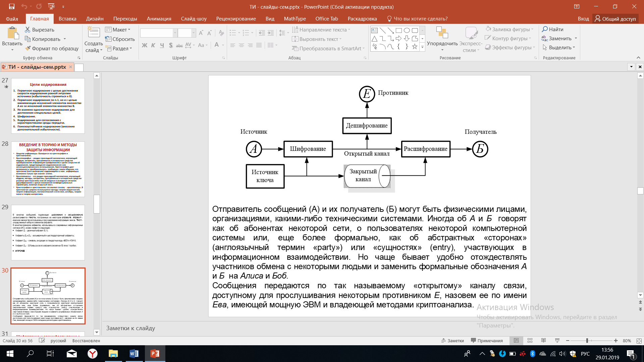Switch to slide sorter view icon
Image resolution: width=644 pixels, height=362 pixels.
coord(530,341)
